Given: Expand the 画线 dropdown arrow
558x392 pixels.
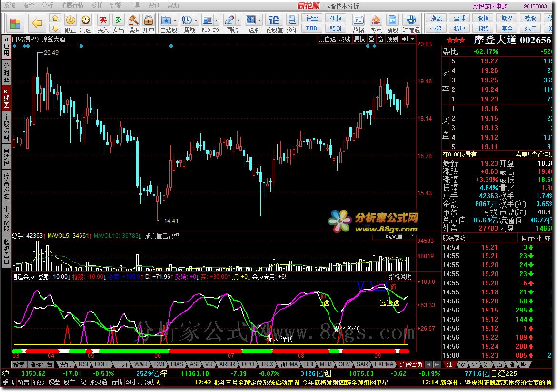Looking at the screenshot, I should coord(239,20).
